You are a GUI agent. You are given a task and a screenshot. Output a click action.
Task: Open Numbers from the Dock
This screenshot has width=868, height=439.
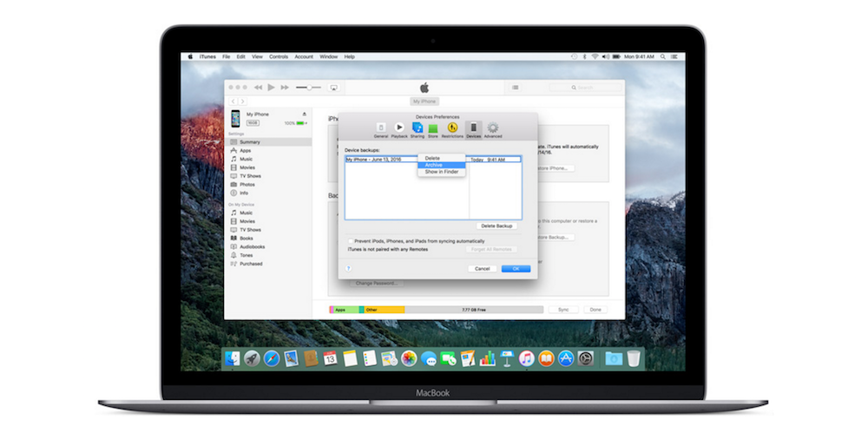point(487,358)
